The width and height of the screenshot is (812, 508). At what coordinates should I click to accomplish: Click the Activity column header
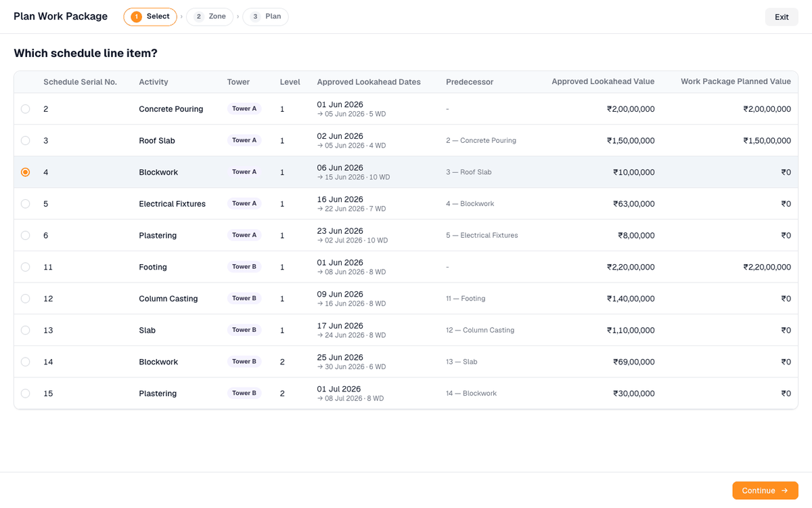154,82
